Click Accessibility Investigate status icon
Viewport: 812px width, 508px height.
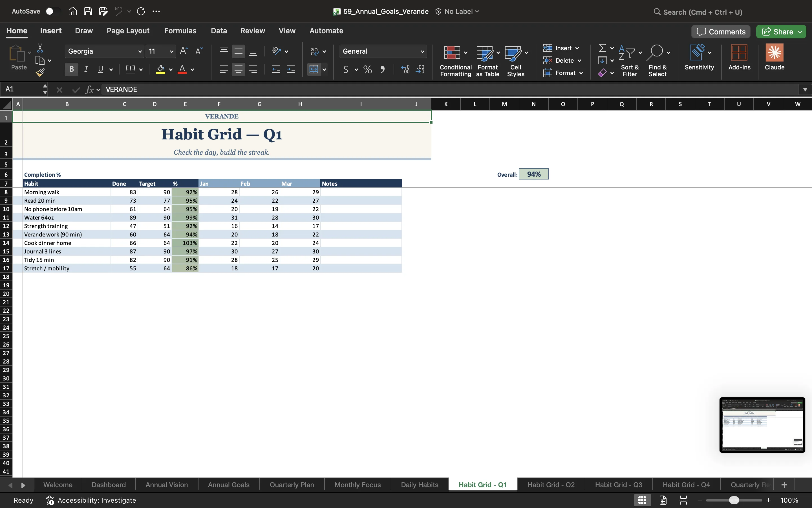click(x=50, y=500)
